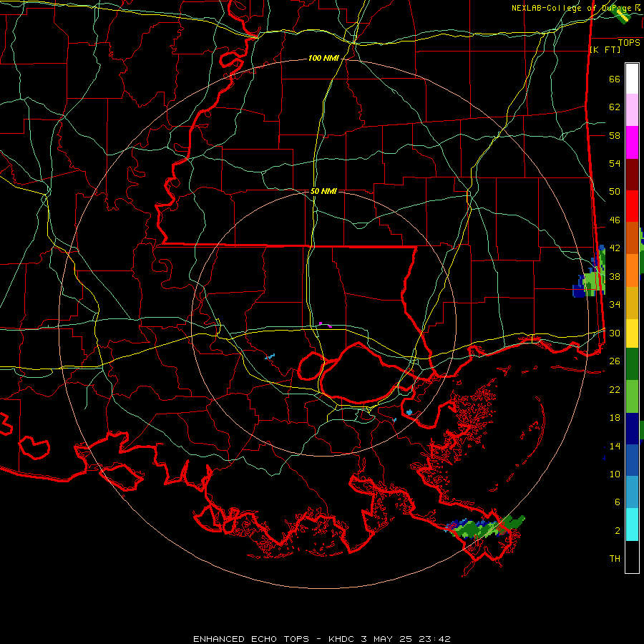Screen dimensions: 644x644
Task: Select the magenta legend swatch
Action: pyautogui.click(x=632, y=142)
